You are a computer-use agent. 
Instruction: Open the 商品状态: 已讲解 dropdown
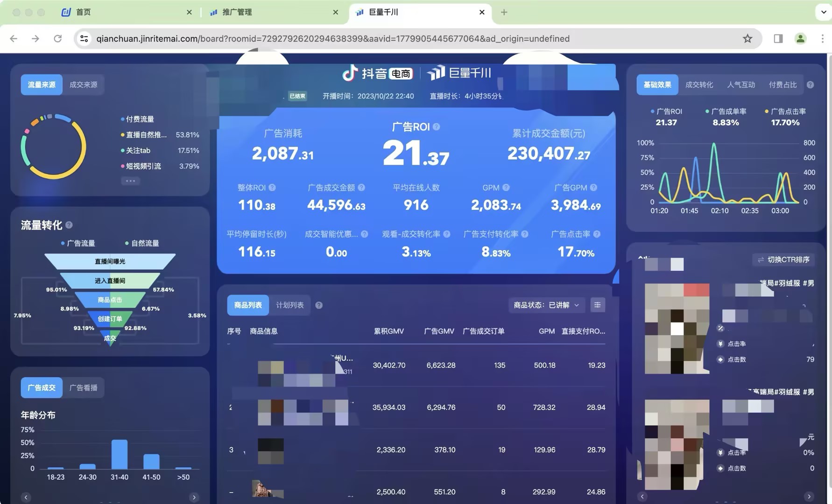(x=546, y=305)
